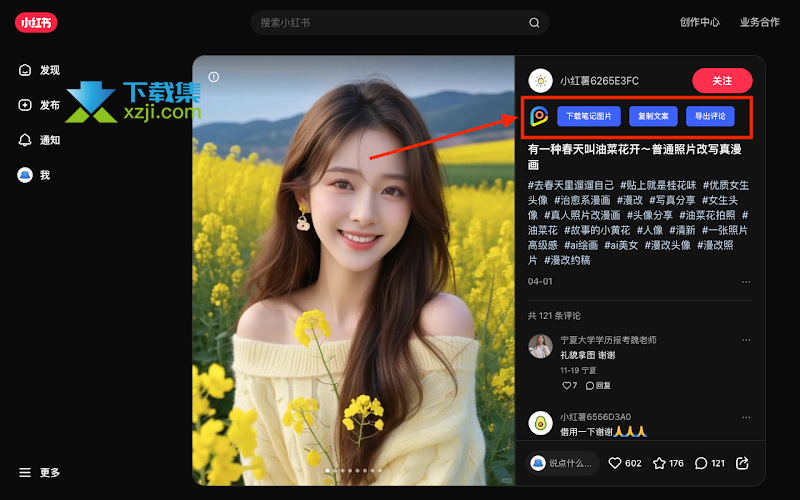
Task: Open hashtag #故事的小黄花
Action: click(x=597, y=230)
